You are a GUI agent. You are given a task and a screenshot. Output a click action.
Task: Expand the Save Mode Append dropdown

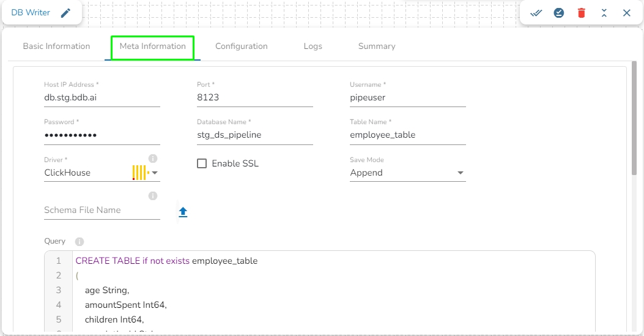click(461, 173)
